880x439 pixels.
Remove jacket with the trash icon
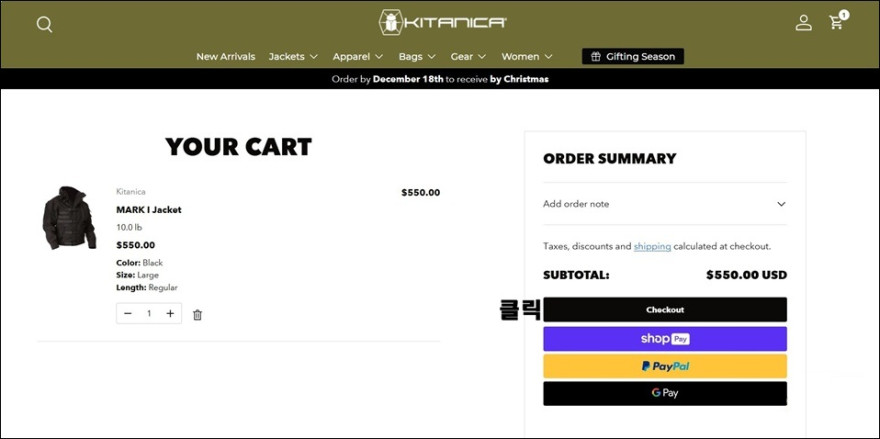pos(198,315)
